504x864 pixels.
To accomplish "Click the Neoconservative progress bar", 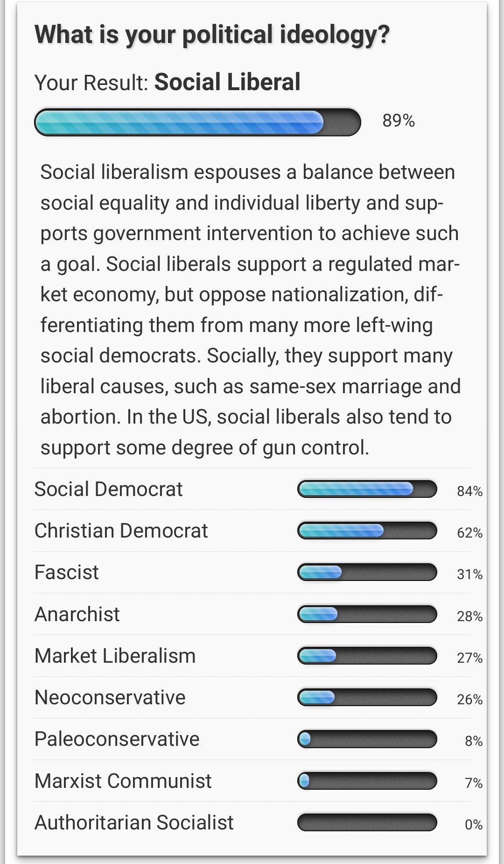I will click(367, 697).
